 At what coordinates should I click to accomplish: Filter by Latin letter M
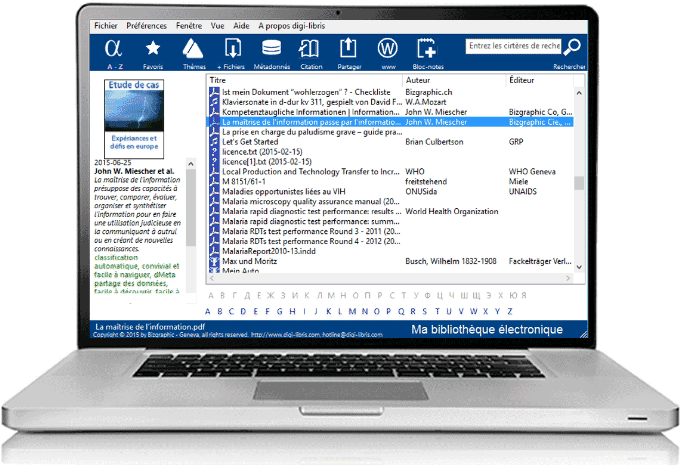pyautogui.click(x=352, y=311)
